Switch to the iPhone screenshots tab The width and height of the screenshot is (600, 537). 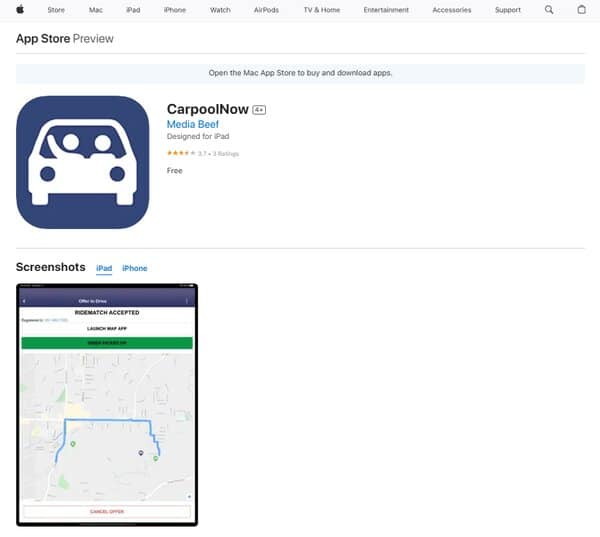click(x=135, y=268)
